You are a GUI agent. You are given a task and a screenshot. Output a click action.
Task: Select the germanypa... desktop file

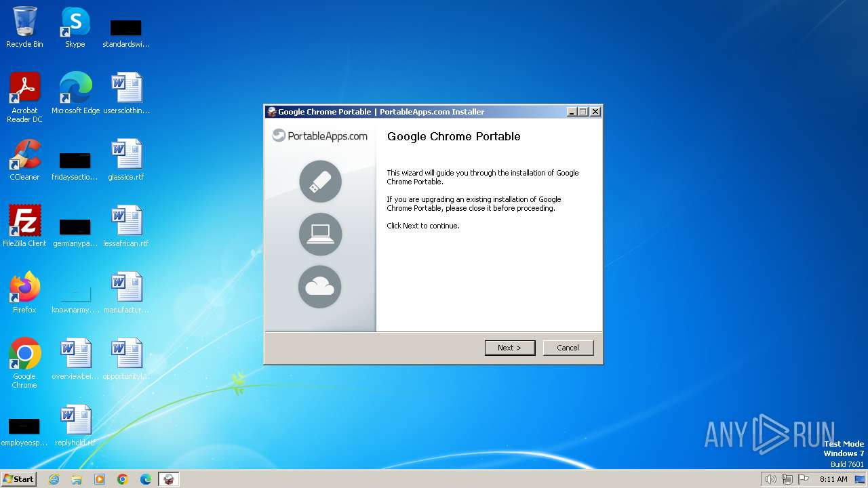pyautogui.click(x=75, y=232)
